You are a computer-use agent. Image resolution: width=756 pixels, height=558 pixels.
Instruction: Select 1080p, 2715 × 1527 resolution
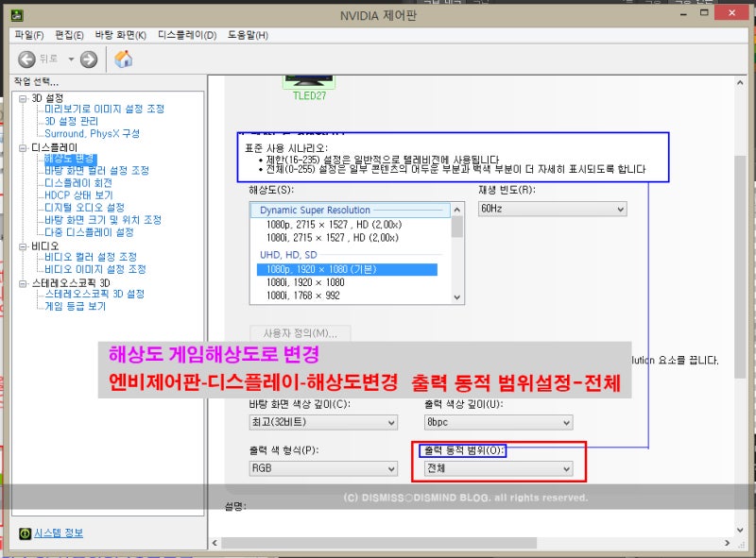click(x=335, y=225)
